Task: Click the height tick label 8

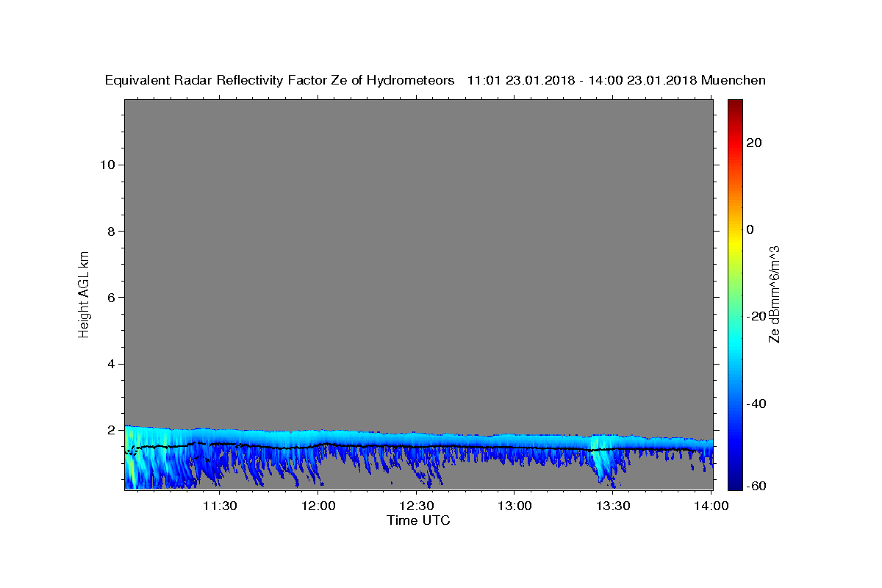Action: click(x=110, y=231)
